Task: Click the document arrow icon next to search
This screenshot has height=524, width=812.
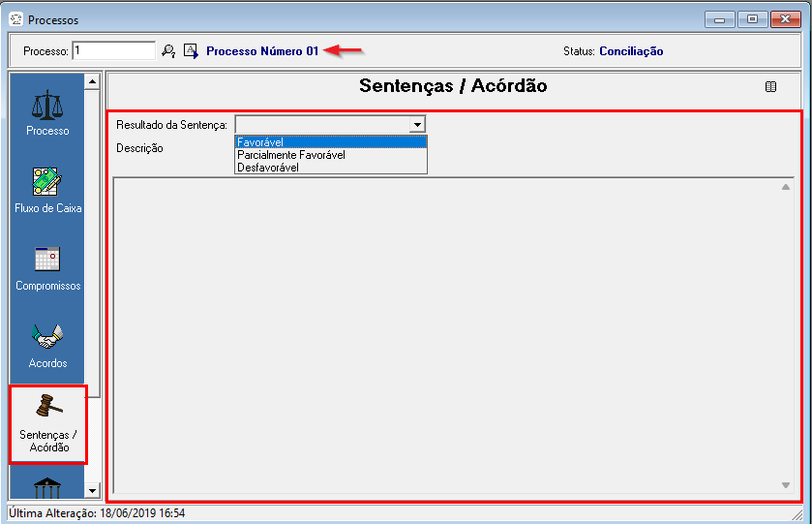Action: (x=190, y=51)
